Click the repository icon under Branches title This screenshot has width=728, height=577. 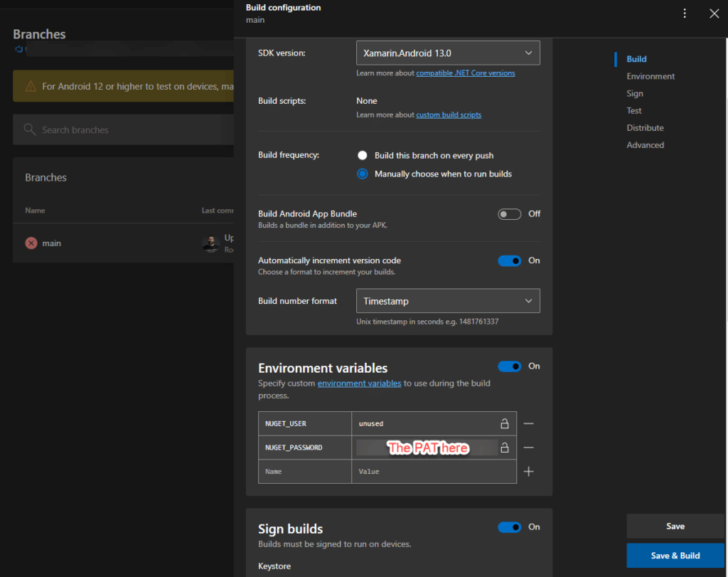19,49
